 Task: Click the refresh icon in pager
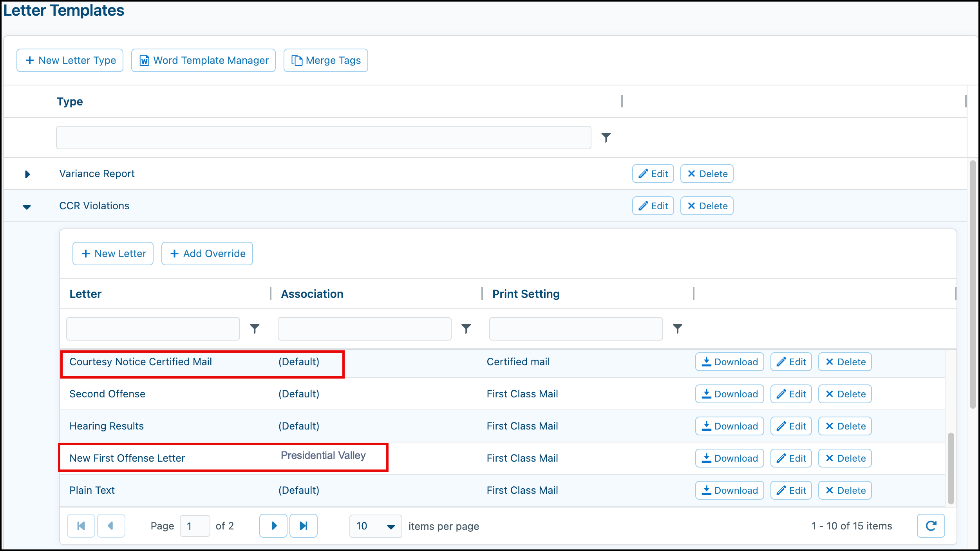click(931, 526)
